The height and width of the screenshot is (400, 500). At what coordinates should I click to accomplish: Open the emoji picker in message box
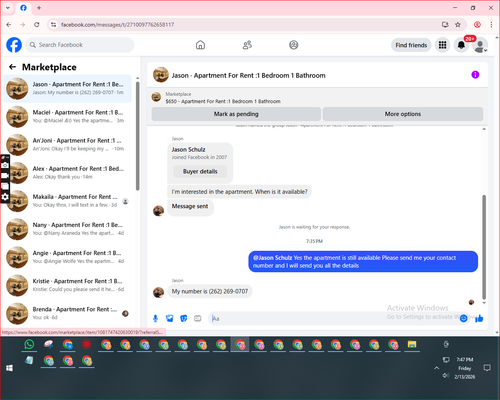[463, 318]
